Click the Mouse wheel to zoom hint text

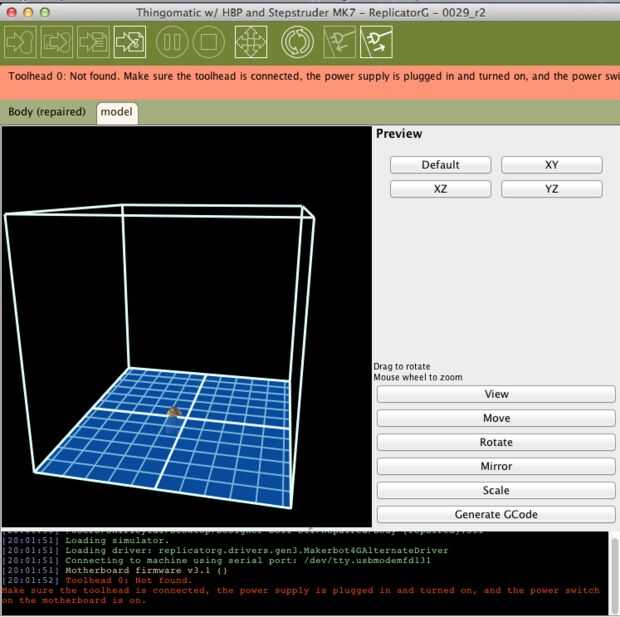coord(418,377)
